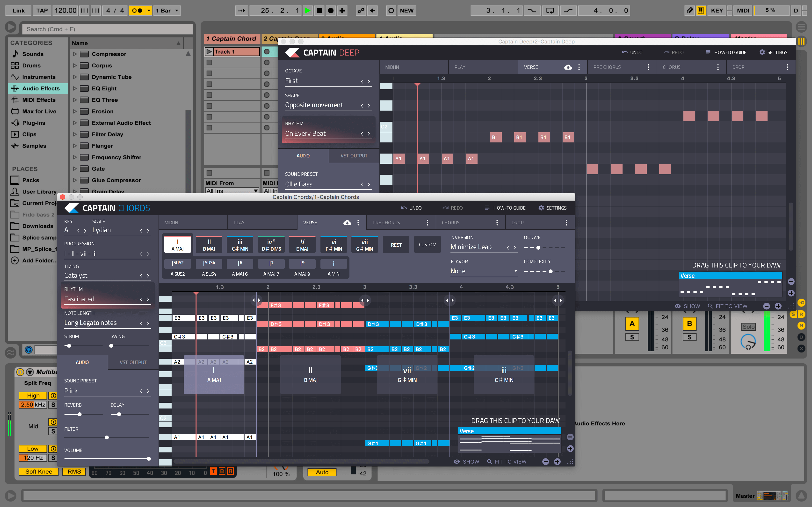Click the cloud download icon in Captain Chords Verse tab
This screenshot has width=812, height=507.
point(347,223)
